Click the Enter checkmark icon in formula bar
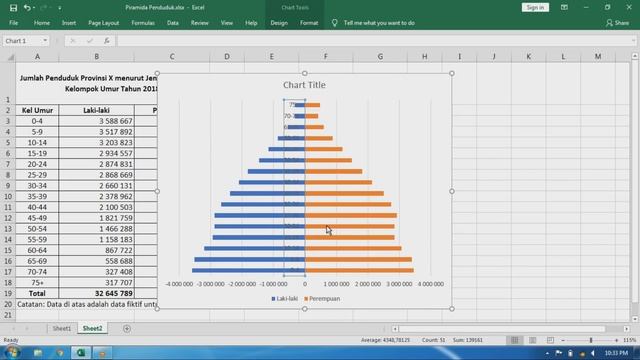The width and height of the screenshot is (640, 360). coord(90,41)
